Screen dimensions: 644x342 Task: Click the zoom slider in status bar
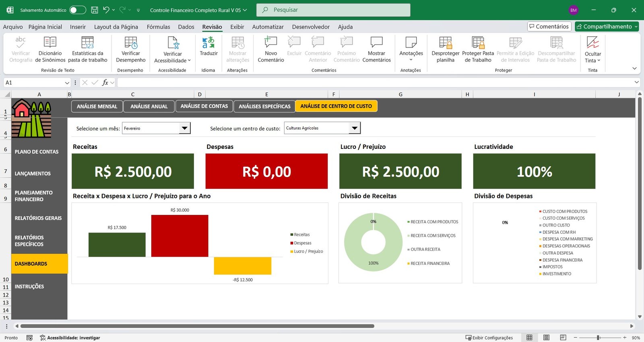[599, 338]
